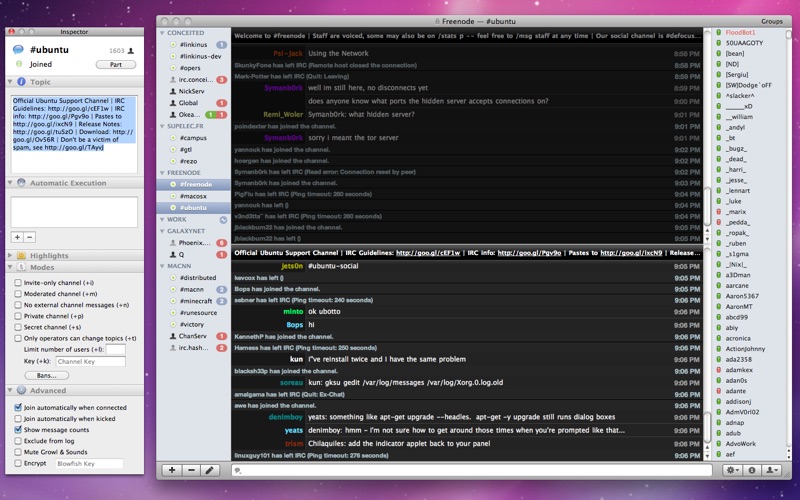This screenshot has height=500, width=800.
Task: Click the speech bubble icon beside #ubuntu in Inspector
Action: coord(18,49)
